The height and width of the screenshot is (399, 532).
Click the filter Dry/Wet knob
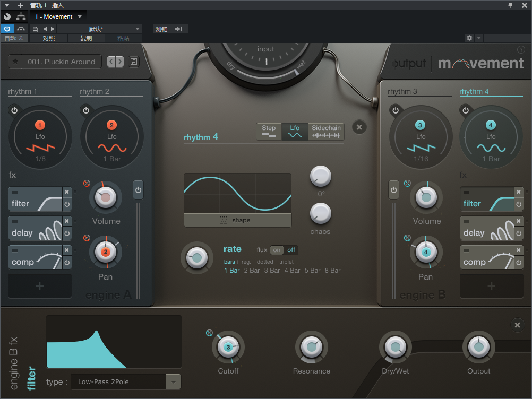click(395, 347)
